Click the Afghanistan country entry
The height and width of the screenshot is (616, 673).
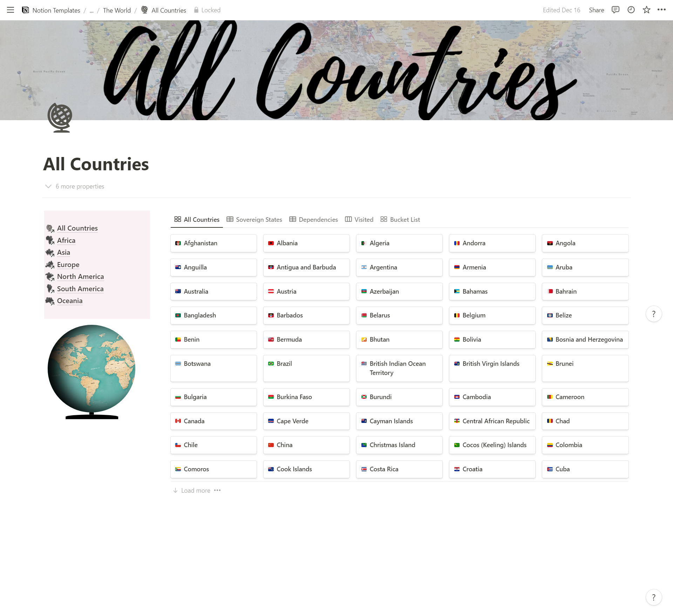213,242
